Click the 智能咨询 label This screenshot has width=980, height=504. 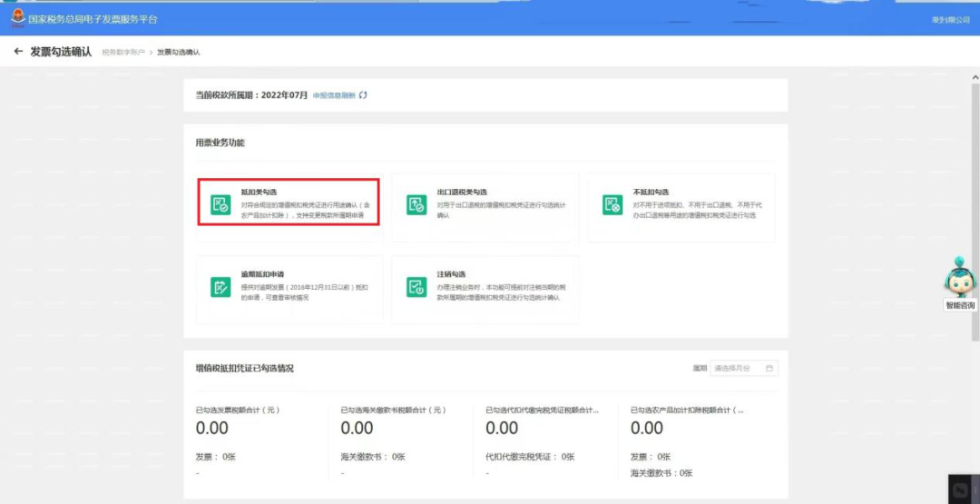click(960, 305)
